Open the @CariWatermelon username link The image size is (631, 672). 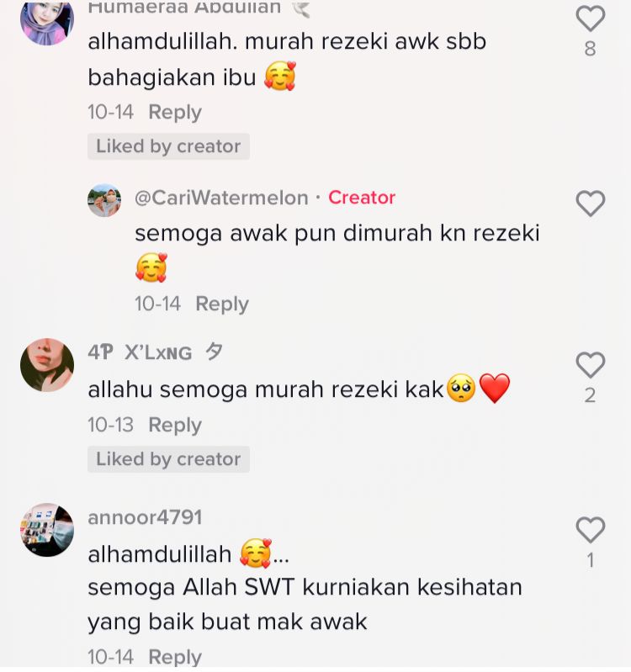tap(221, 198)
